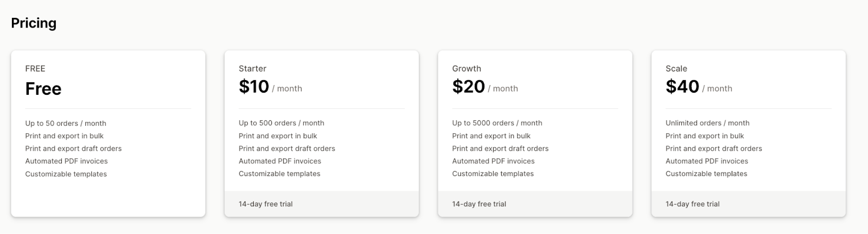This screenshot has height=234, width=868.
Task: Click the Starter plan title
Action: click(x=252, y=69)
